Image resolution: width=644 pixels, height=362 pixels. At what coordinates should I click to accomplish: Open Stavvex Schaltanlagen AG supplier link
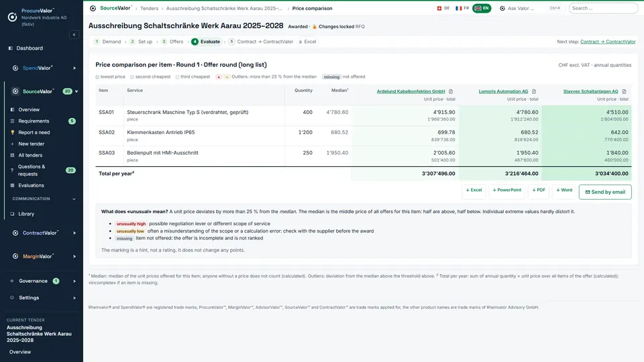(590, 92)
